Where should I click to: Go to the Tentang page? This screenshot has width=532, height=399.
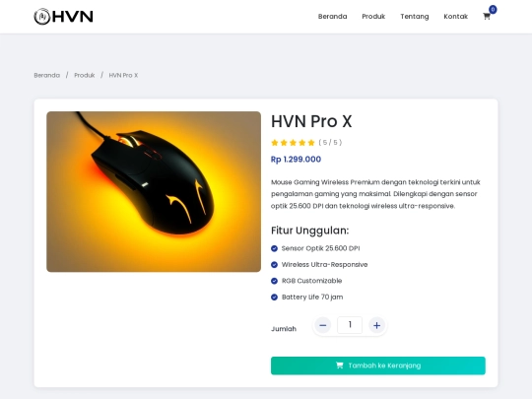(415, 17)
